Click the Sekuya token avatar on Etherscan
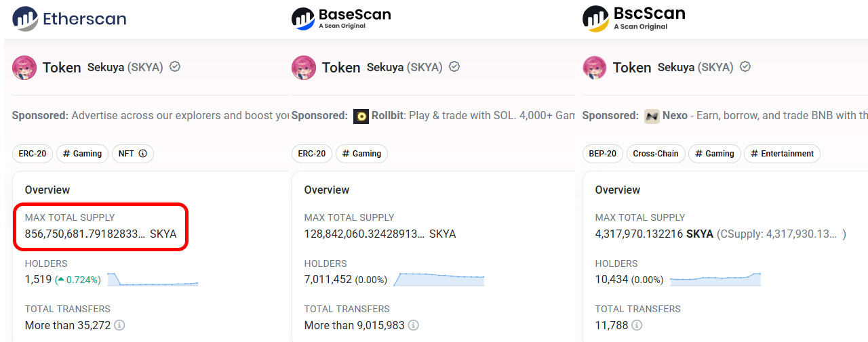This screenshot has width=868, height=342. pyautogui.click(x=24, y=68)
